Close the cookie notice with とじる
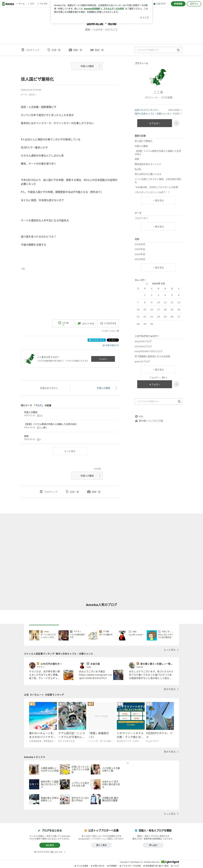 [x=144, y=18]
